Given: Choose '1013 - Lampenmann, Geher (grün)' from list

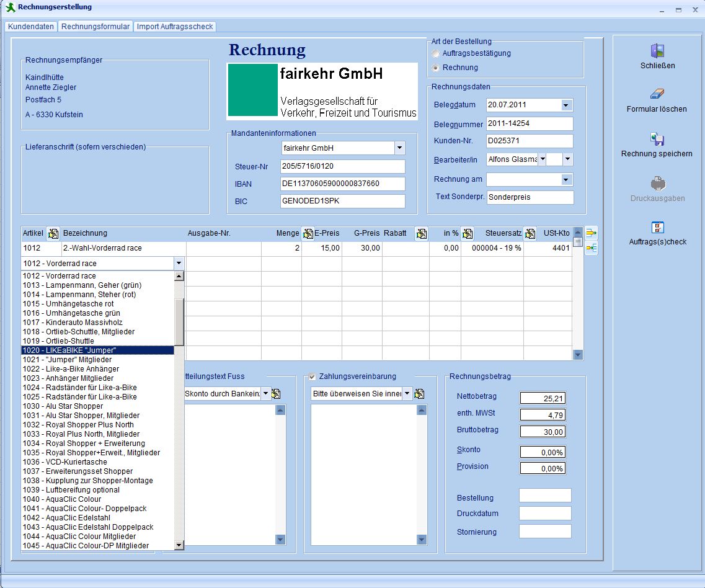Looking at the screenshot, I should [97, 285].
